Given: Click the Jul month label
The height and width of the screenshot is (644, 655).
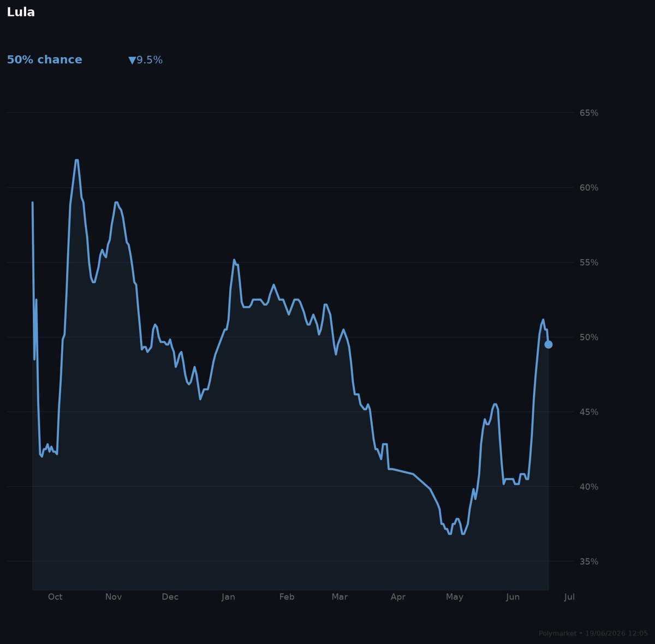Looking at the screenshot, I should click(x=569, y=597).
